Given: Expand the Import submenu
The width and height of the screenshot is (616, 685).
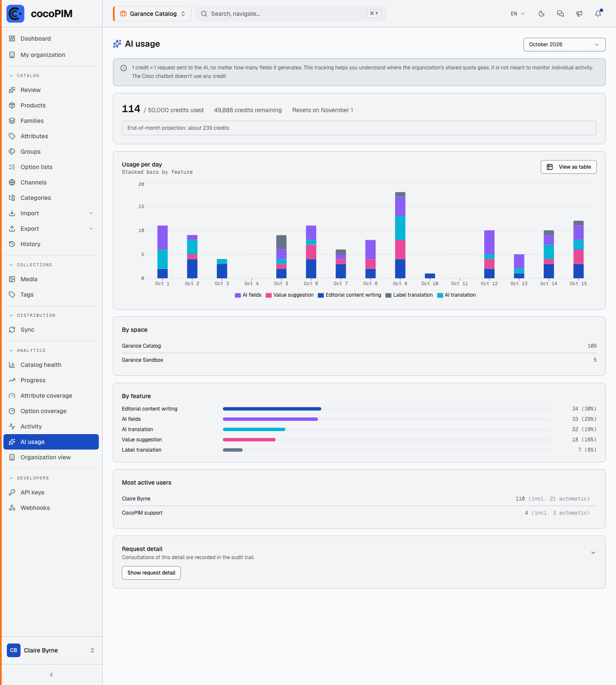Looking at the screenshot, I should click(91, 213).
